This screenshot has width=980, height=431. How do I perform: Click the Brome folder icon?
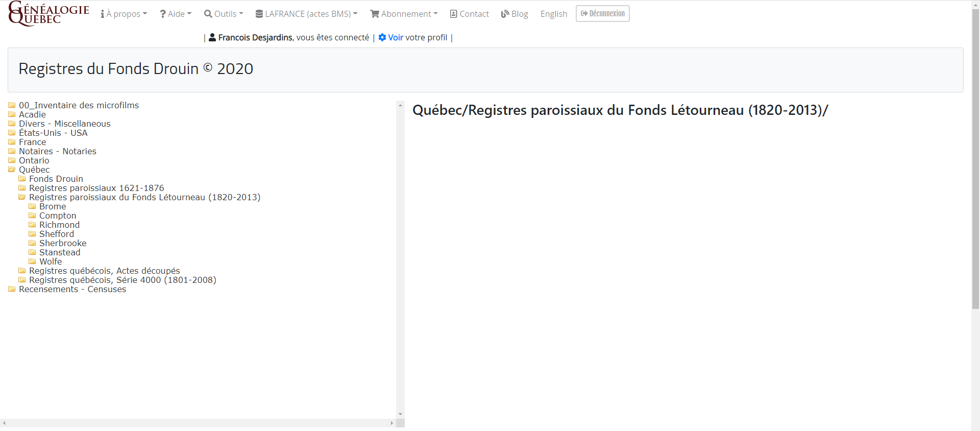[32, 206]
